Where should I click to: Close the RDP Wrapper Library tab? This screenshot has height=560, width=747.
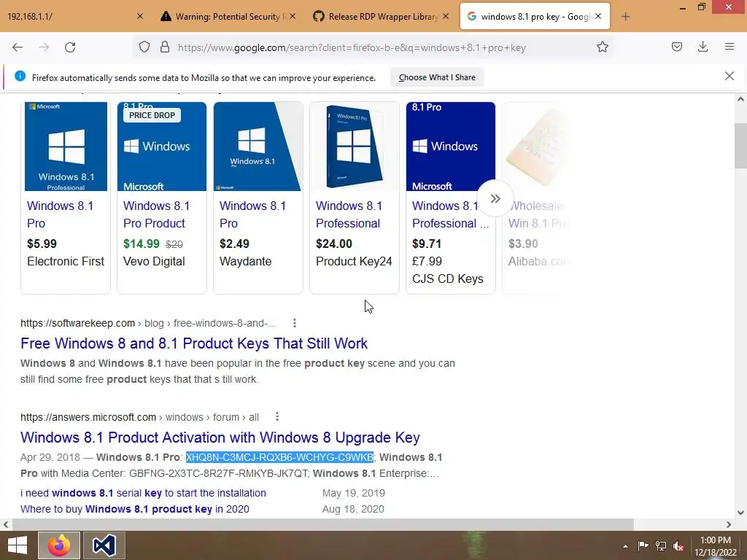446,16
